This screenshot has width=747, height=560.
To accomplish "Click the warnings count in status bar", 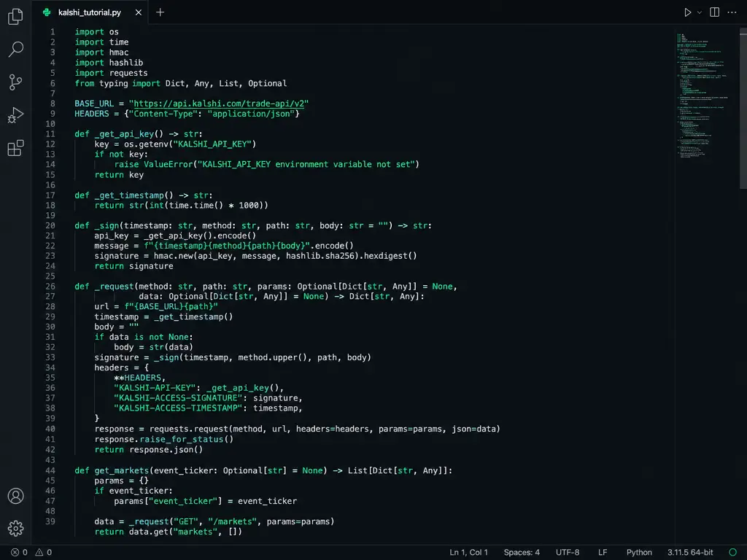I will point(43,553).
